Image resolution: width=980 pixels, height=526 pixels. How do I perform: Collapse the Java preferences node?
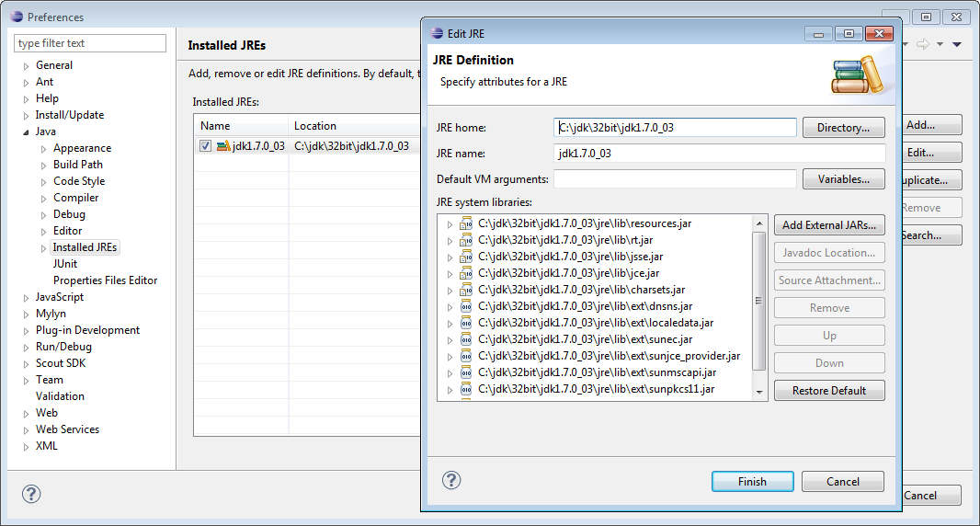point(26,132)
